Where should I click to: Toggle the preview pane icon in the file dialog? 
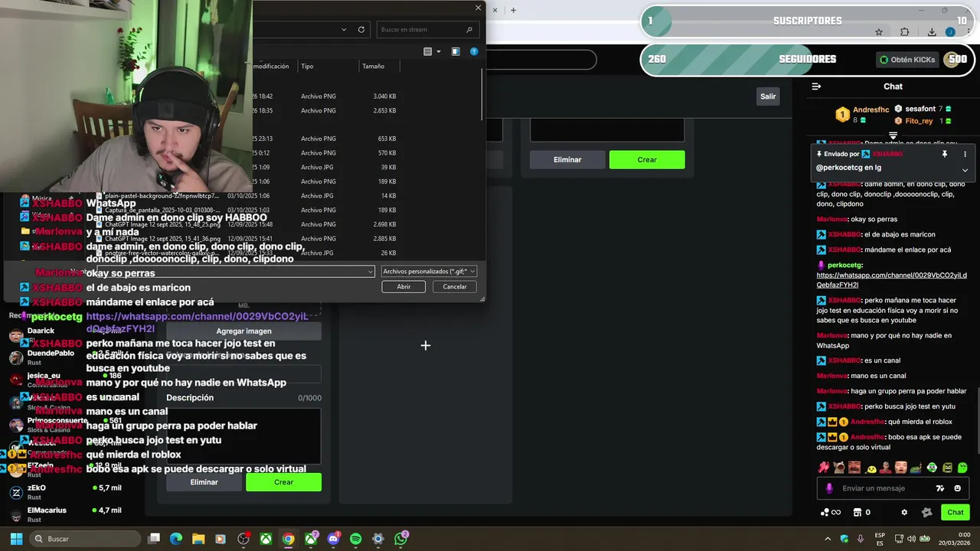pos(456,51)
